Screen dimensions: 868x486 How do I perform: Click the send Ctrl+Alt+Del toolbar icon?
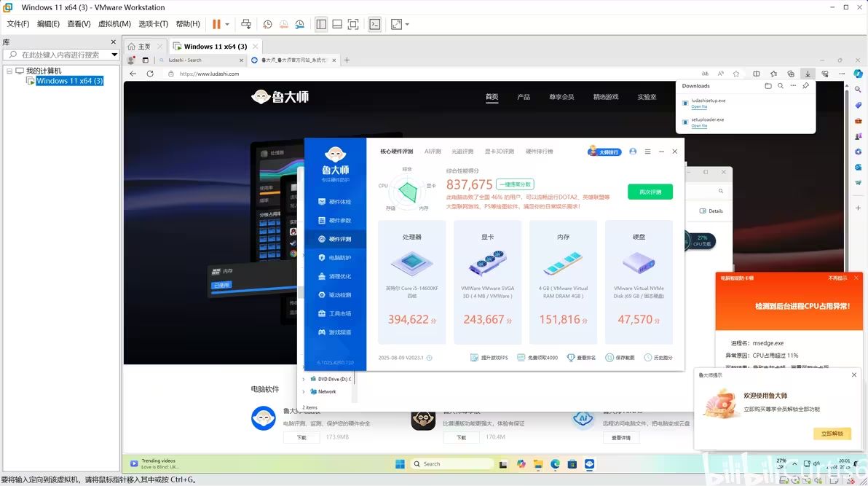coord(246,24)
